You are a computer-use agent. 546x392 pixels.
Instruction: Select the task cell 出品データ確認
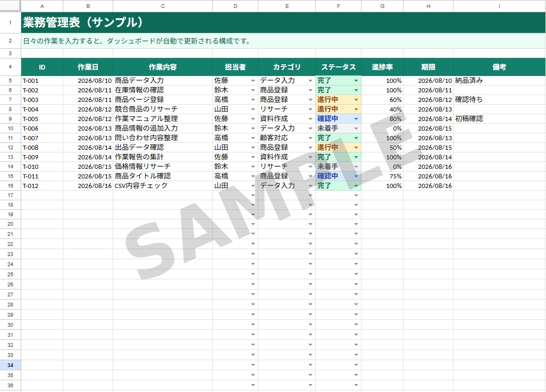click(163, 148)
